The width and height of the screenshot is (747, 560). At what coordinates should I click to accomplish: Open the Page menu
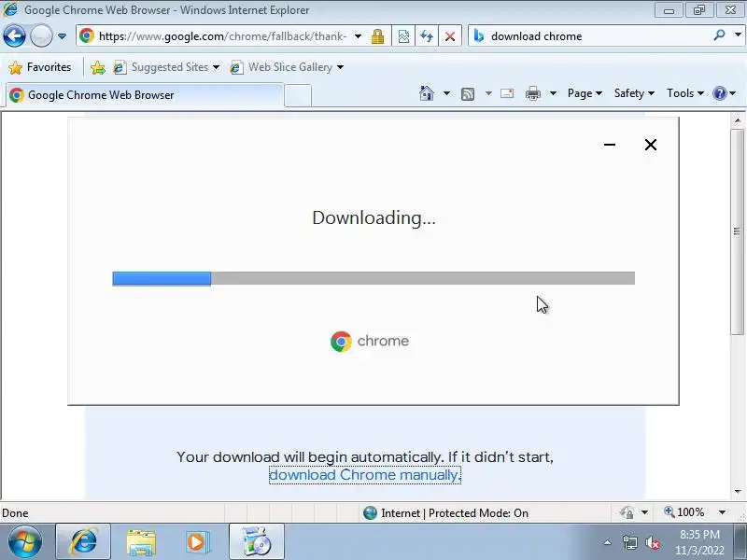[x=585, y=93]
